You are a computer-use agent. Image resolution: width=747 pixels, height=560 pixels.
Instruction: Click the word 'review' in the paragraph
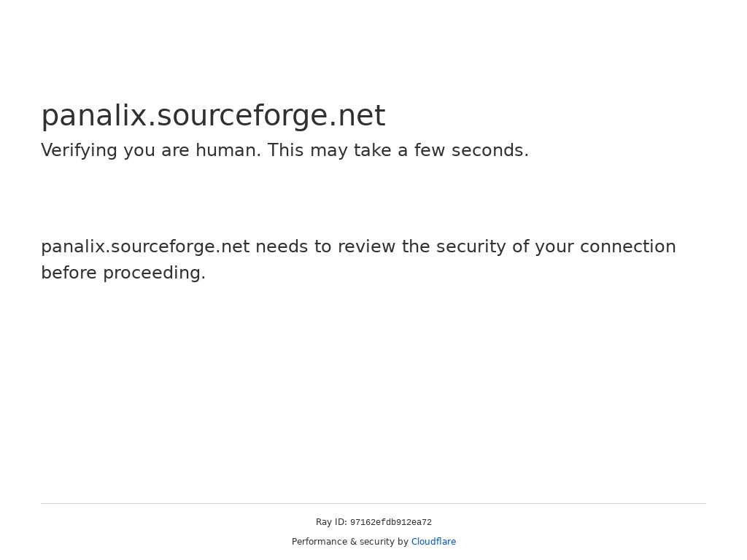(366, 246)
